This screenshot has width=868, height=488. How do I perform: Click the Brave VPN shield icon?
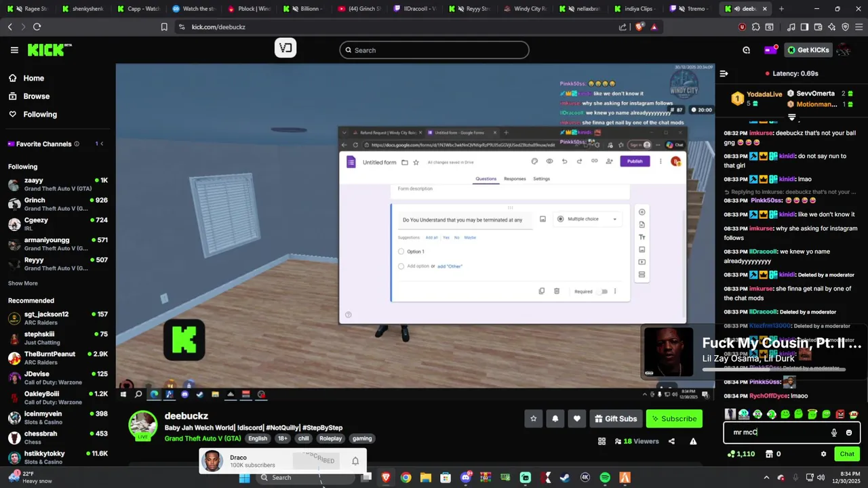pyautogui.click(x=845, y=27)
